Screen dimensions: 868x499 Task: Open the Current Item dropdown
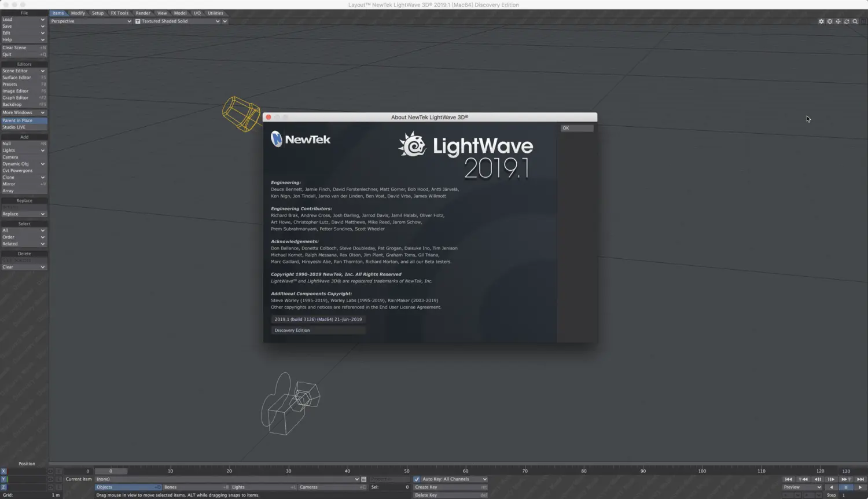pyautogui.click(x=227, y=479)
